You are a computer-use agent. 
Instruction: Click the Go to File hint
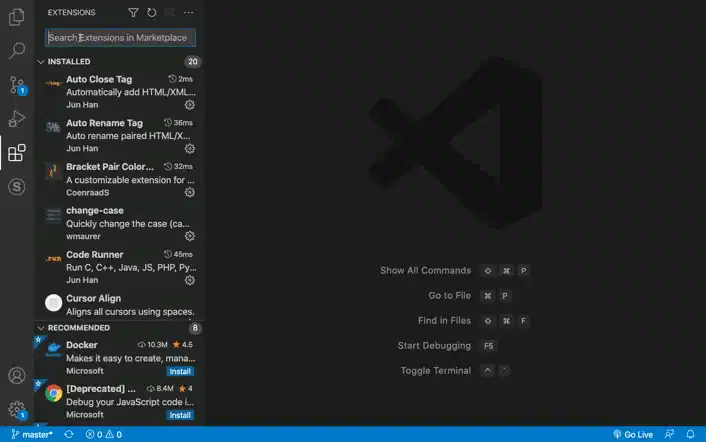[450, 296]
